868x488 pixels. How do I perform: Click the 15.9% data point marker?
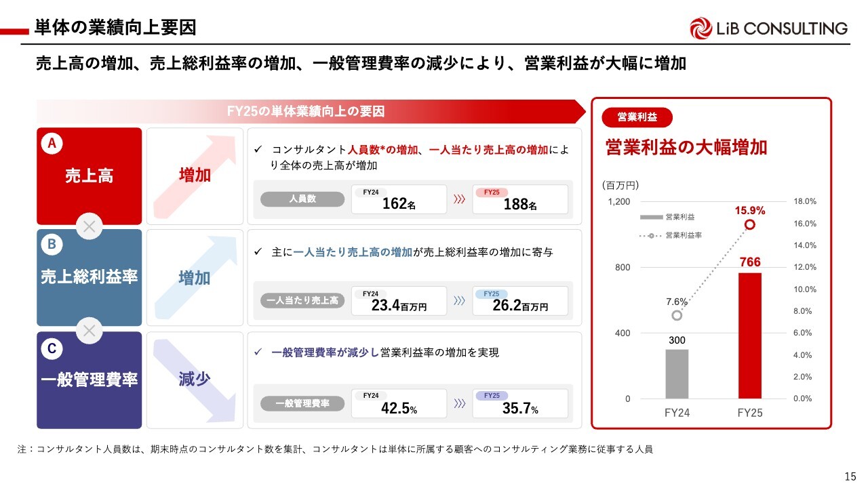750,225
